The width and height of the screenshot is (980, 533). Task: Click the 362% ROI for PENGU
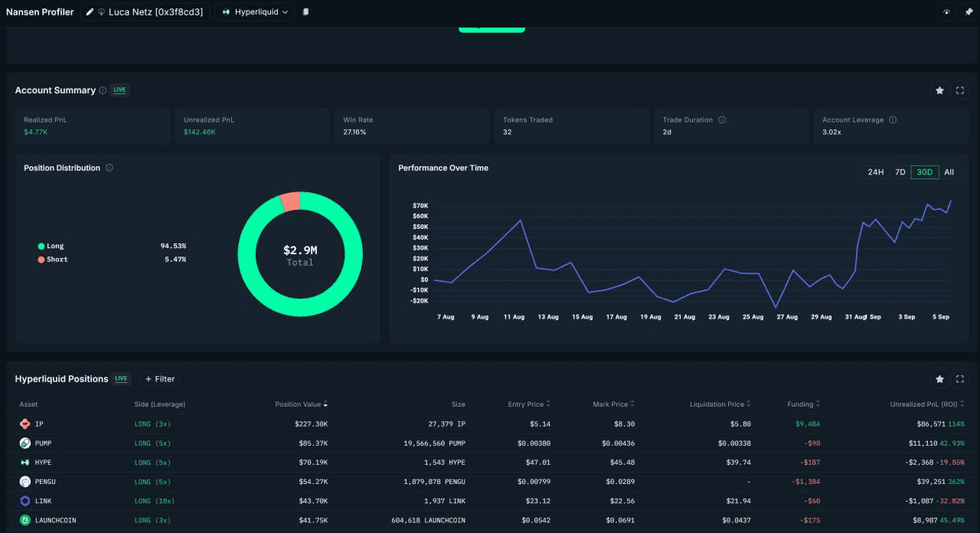(956, 482)
